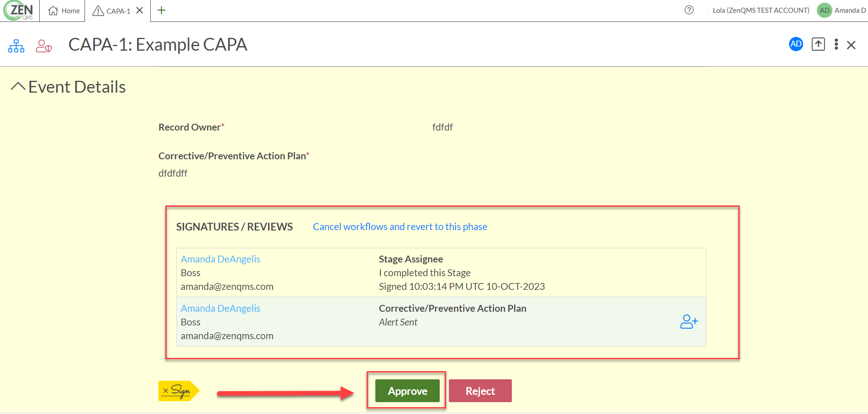Screen dimensions: 868x414
Task: Open the workflow hierarchy diagram icon
Action: [x=16, y=46]
